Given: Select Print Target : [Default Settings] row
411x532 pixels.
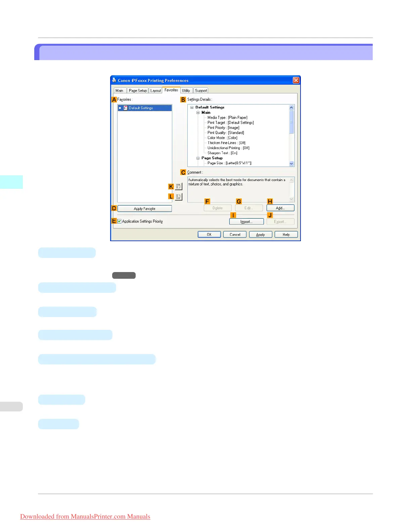Looking at the screenshot, I should coord(231,123).
